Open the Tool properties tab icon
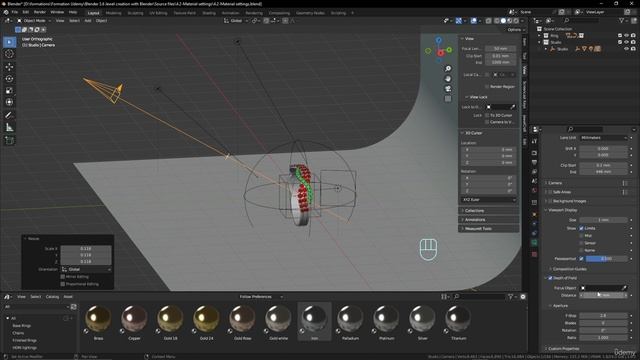The height and width of the screenshot is (360, 640). click(x=534, y=141)
